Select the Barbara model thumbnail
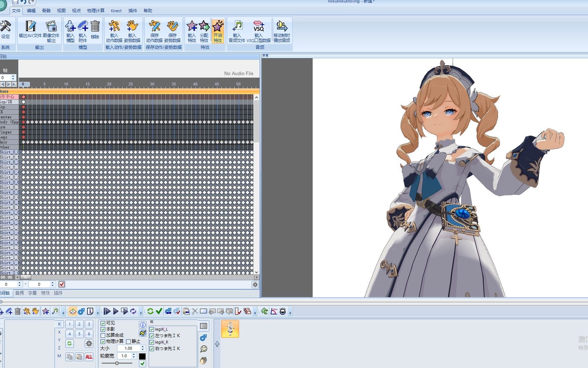This screenshot has width=588, height=368. (x=230, y=329)
